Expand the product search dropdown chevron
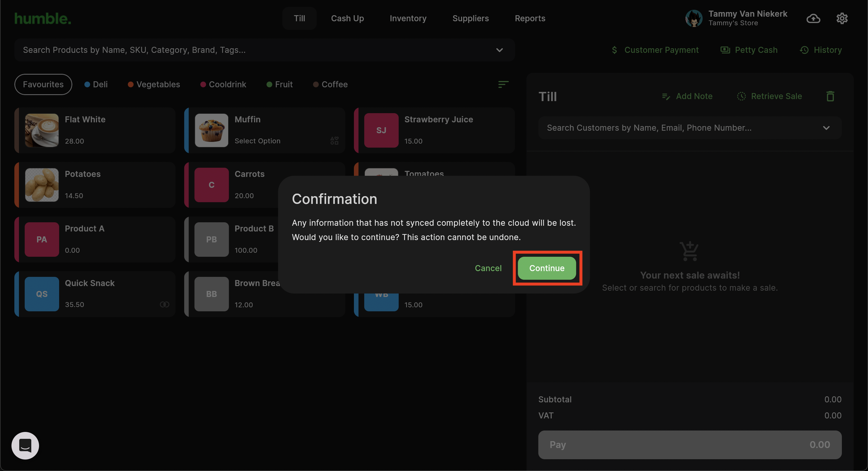This screenshot has width=868, height=471. tap(499, 50)
